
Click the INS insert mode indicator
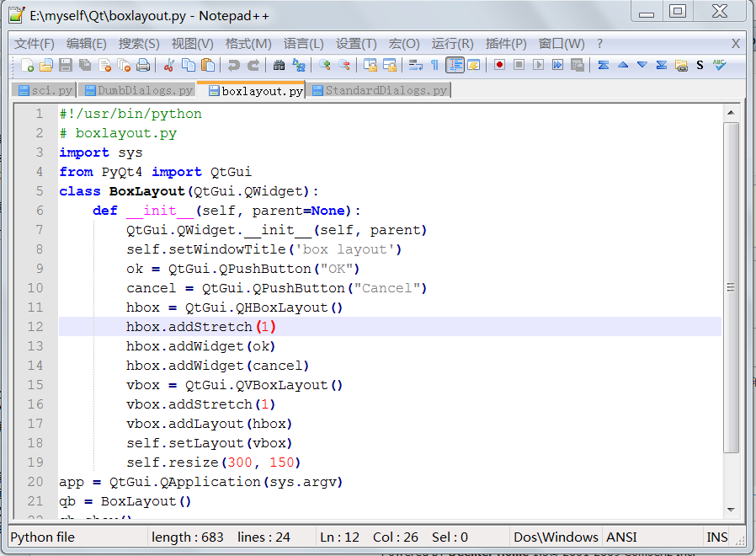pos(717,537)
